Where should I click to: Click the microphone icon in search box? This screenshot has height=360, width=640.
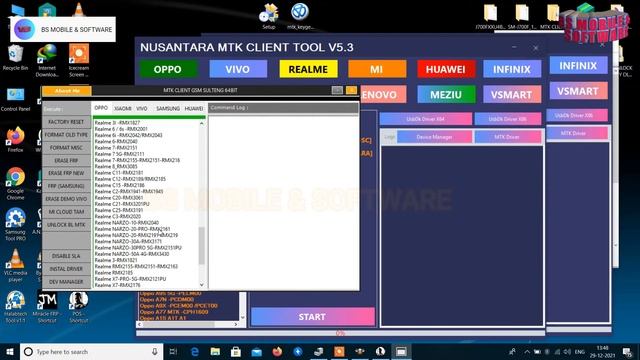[x=155, y=351]
